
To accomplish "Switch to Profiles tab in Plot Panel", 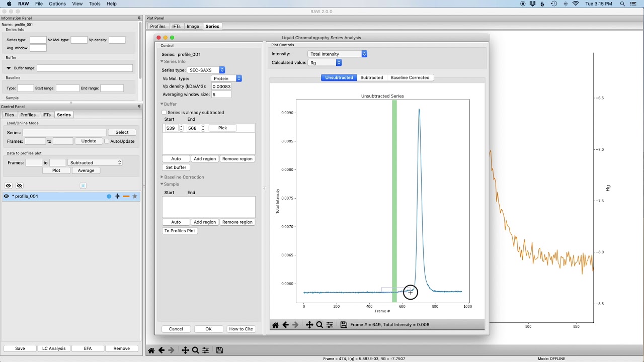I will (158, 26).
